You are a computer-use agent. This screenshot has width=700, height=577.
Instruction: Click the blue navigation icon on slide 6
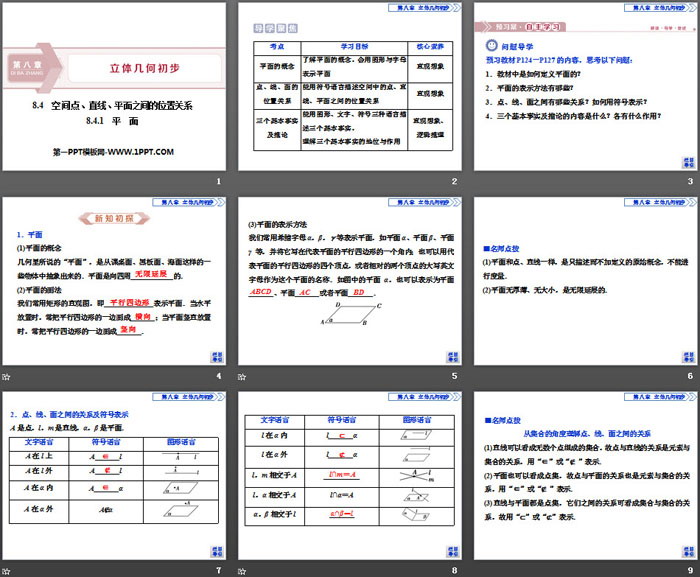[688, 357]
